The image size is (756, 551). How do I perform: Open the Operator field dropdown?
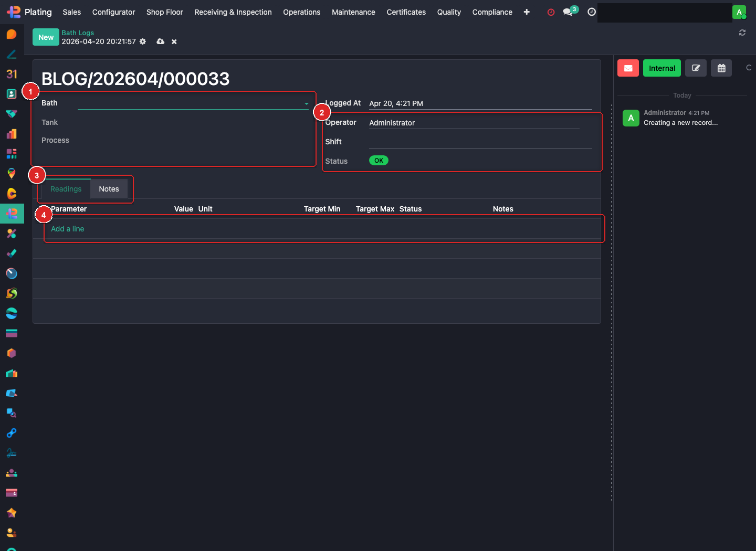click(x=474, y=123)
